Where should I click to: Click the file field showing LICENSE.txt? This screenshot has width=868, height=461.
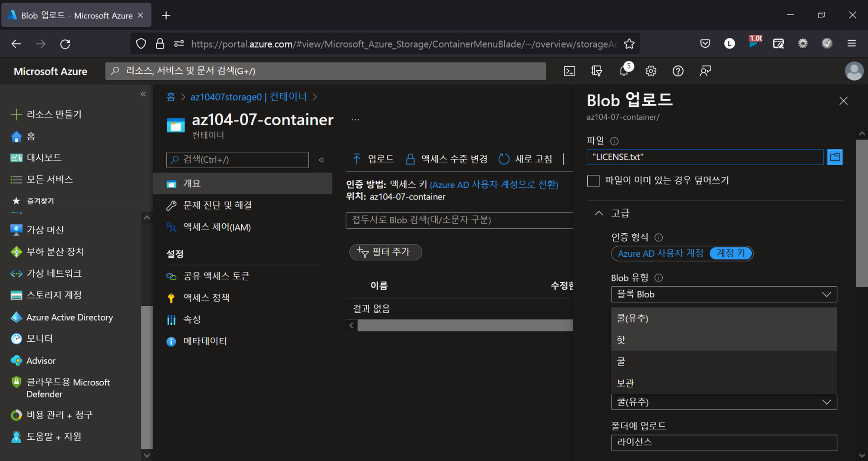tap(705, 157)
